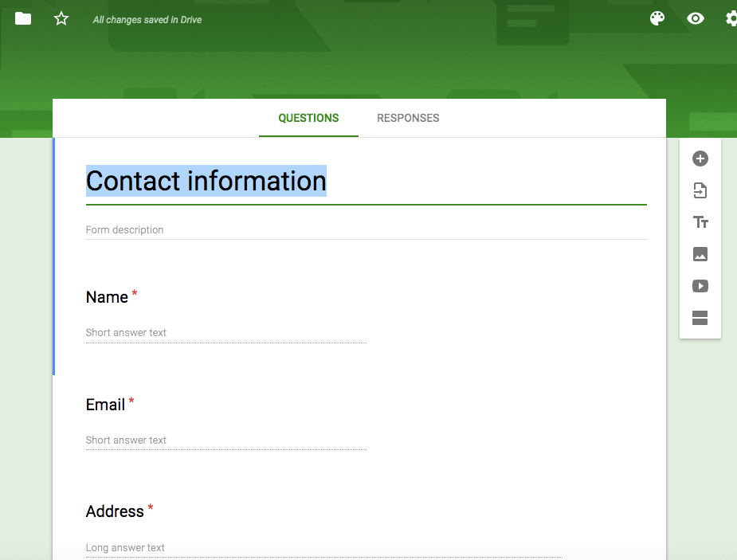Star this form with the star icon
737x560 pixels.
pyautogui.click(x=61, y=19)
